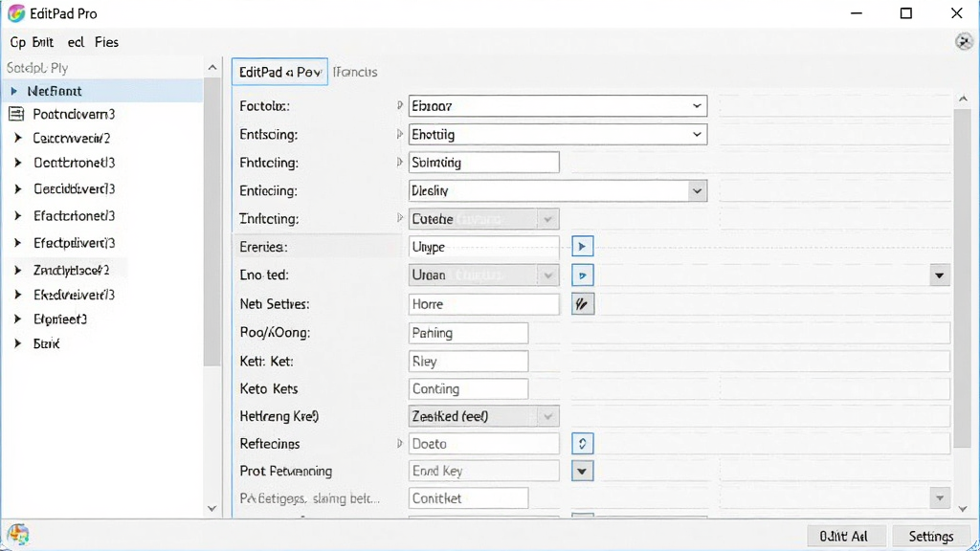Open the ecl menu

coord(76,42)
